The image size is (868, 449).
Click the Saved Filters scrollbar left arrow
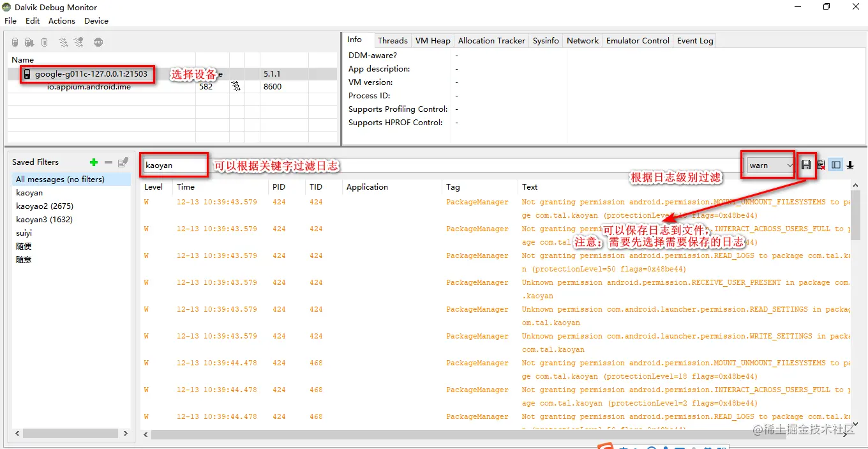pos(17,433)
